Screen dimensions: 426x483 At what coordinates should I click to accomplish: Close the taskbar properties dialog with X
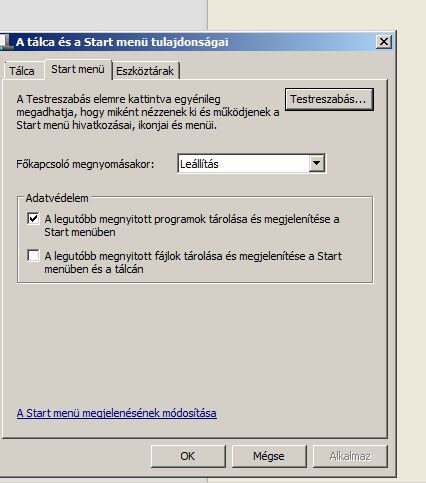point(384,42)
